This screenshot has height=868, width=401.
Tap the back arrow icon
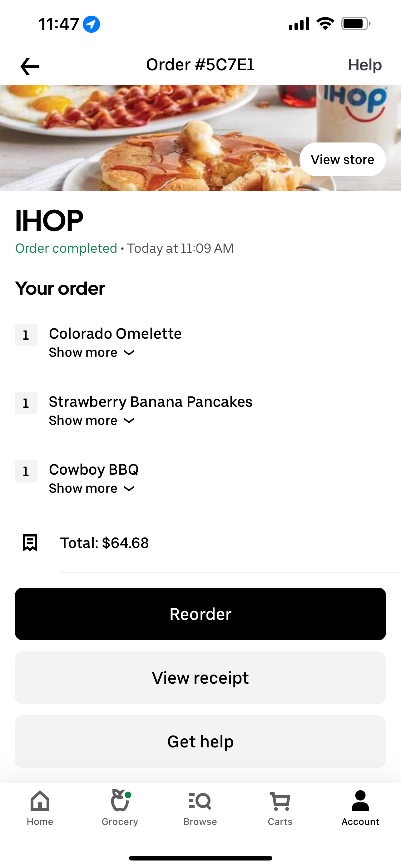pos(30,66)
